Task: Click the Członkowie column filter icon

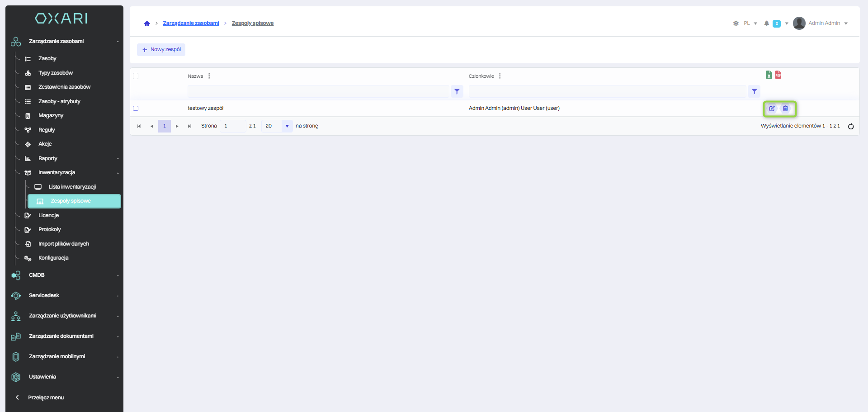Action: click(754, 91)
